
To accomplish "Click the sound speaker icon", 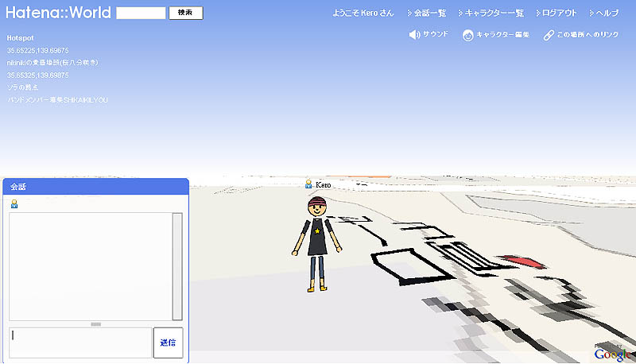I will 414,35.
